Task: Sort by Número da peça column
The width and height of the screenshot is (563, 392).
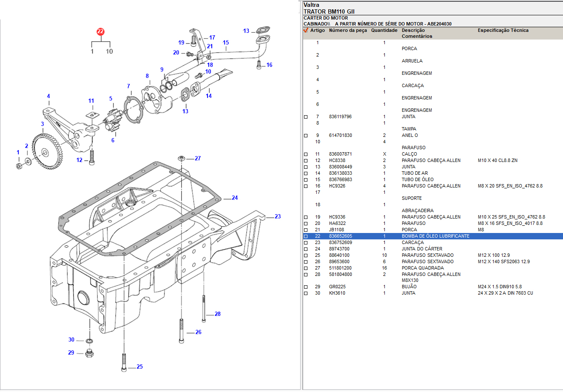Action: tap(347, 30)
